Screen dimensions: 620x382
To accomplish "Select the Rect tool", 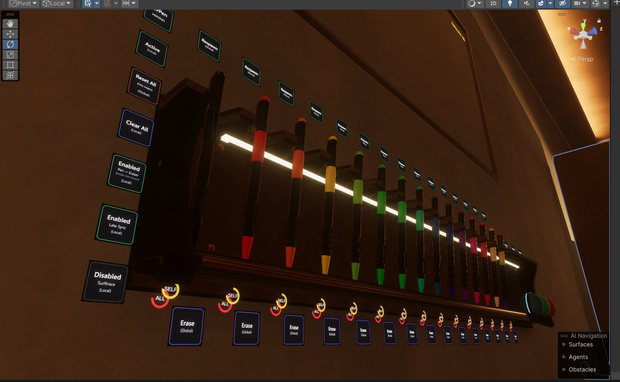I will point(10,65).
